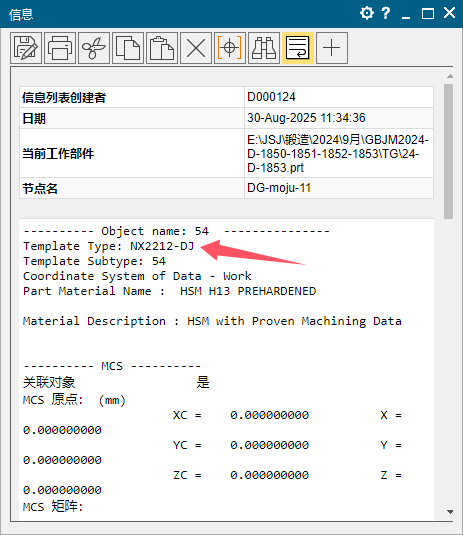The width and height of the screenshot is (463, 535).
Task: Open the binoculars Find tool
Action: coord(264,48)
